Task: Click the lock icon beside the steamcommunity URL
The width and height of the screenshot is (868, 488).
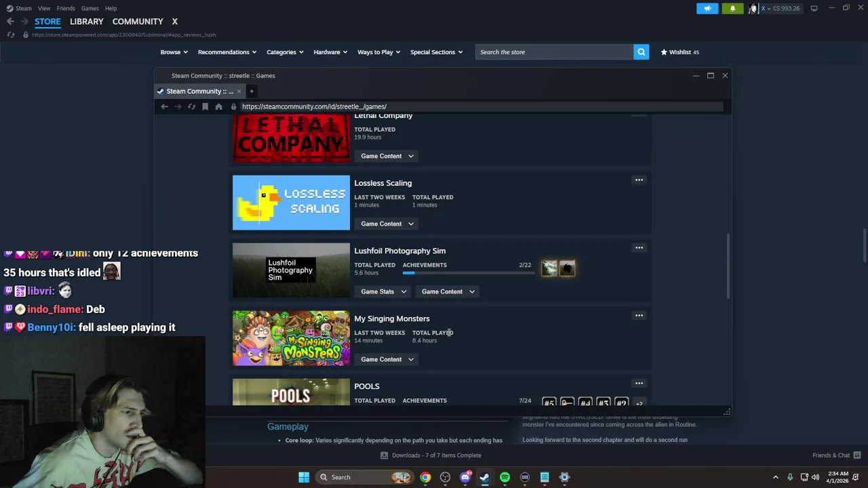Action: click(x=233, y=106)
